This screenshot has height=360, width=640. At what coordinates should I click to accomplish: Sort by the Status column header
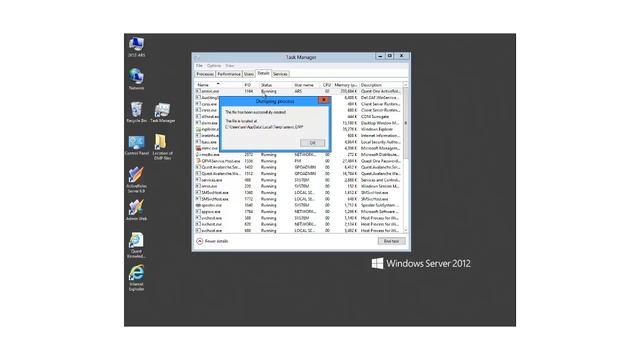276,85
